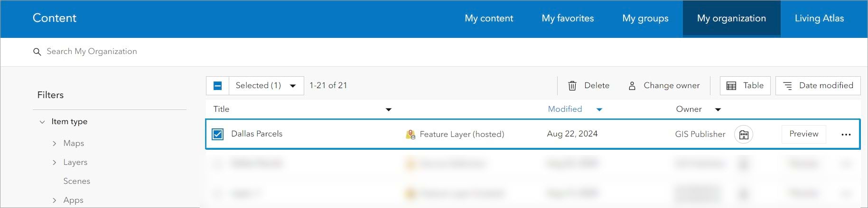Open more options for Dallas Parcels
The width and height of the screenshot is (868, 208).
coord(846,135)
